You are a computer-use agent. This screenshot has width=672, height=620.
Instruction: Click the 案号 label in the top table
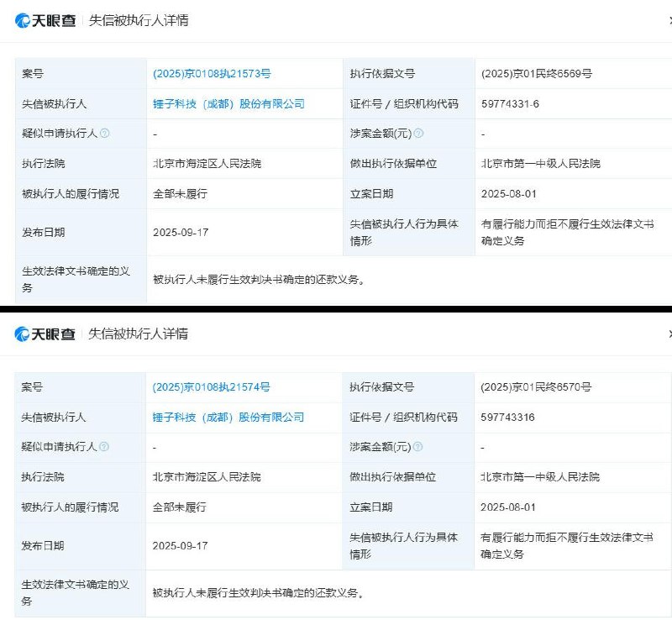[x=33, y=74]
